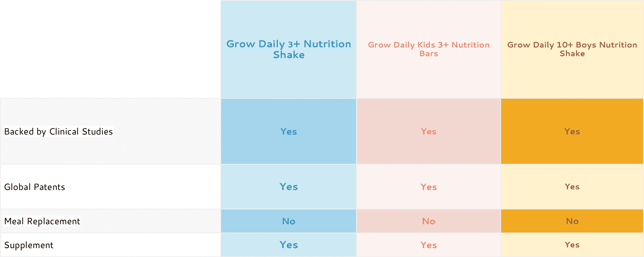Screen dimensions: 644x257
Task: Click blue Yes cell for Clinical Studies
Action: point(288,131)
